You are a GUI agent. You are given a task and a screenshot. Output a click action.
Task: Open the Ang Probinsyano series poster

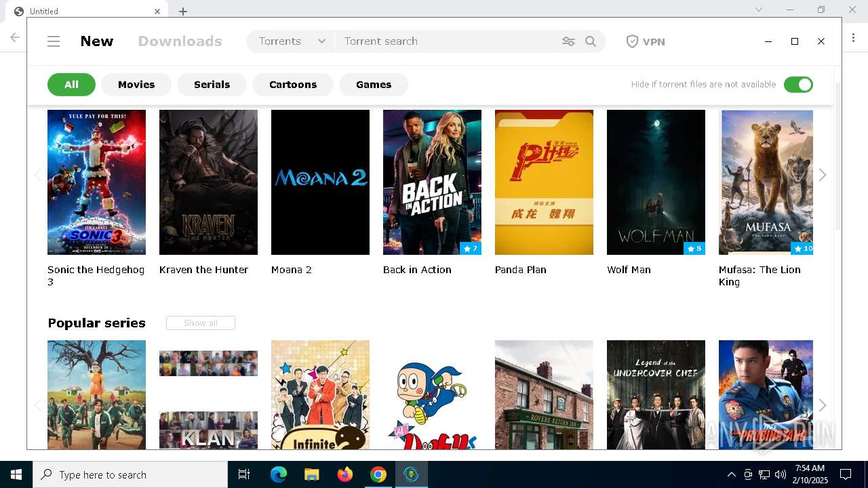pos(766,394)
